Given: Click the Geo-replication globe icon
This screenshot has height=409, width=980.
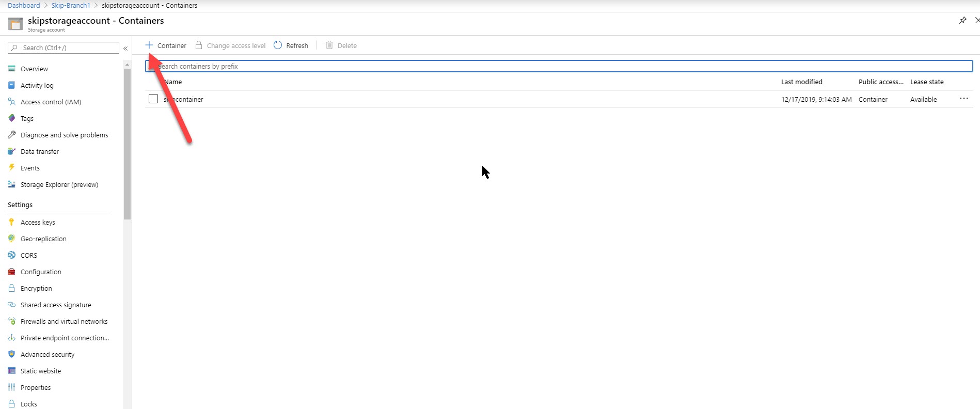Looking at the screenshot, I should click(x=11, y=239).
